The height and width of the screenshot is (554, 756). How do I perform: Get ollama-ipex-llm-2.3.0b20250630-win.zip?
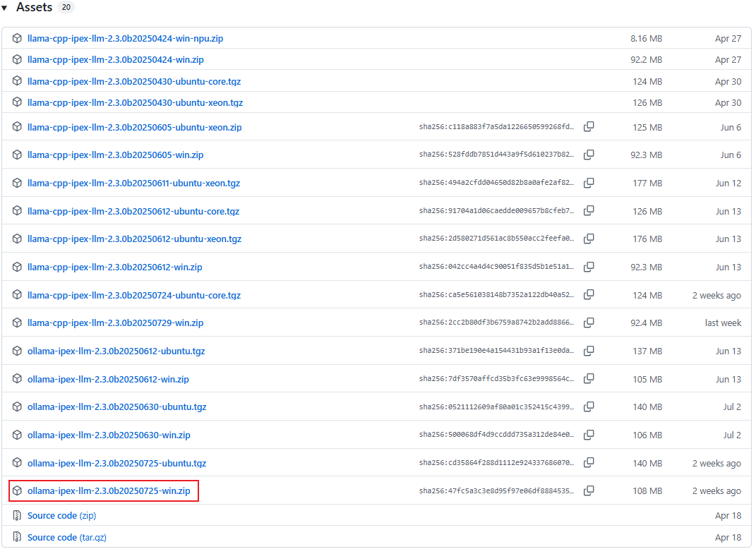[109, 435]
